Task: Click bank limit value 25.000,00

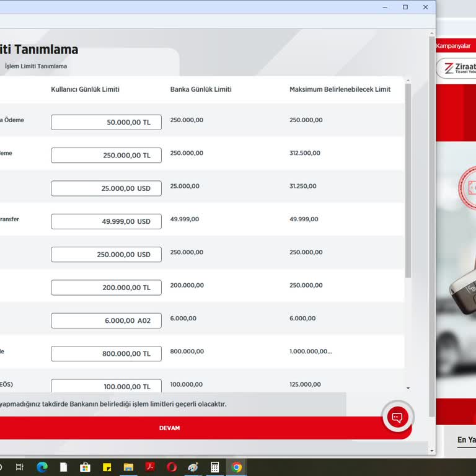Action: [x=185, y=186]
